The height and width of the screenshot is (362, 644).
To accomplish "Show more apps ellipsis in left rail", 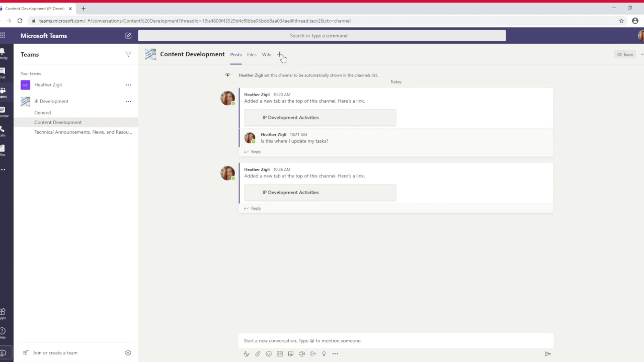I will 3,169.
